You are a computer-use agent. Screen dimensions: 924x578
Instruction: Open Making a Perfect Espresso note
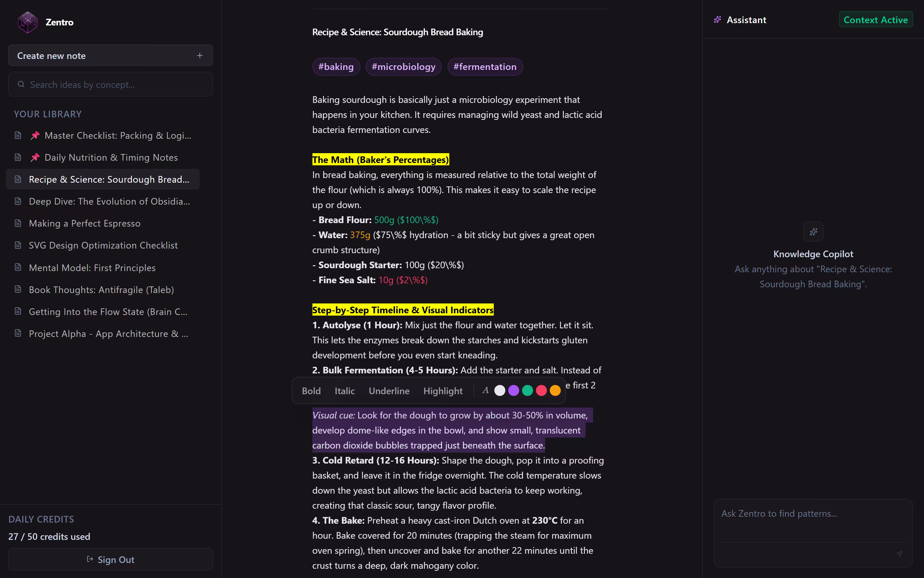point(103,223)
